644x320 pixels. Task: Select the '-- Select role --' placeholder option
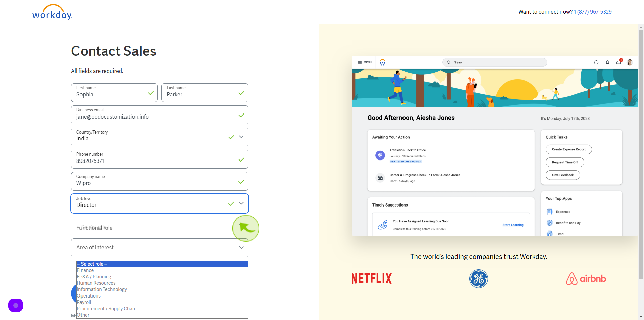(x=162, y=264)
